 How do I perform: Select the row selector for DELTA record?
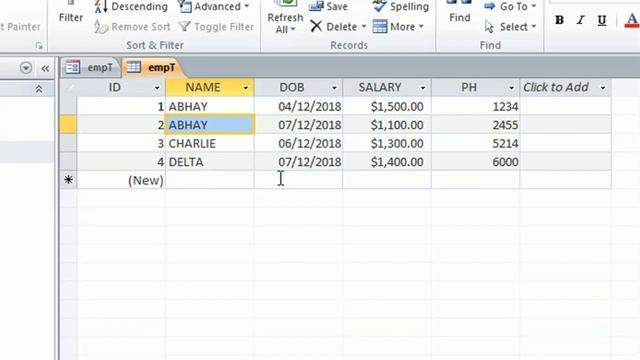click(x=69, y=162)
